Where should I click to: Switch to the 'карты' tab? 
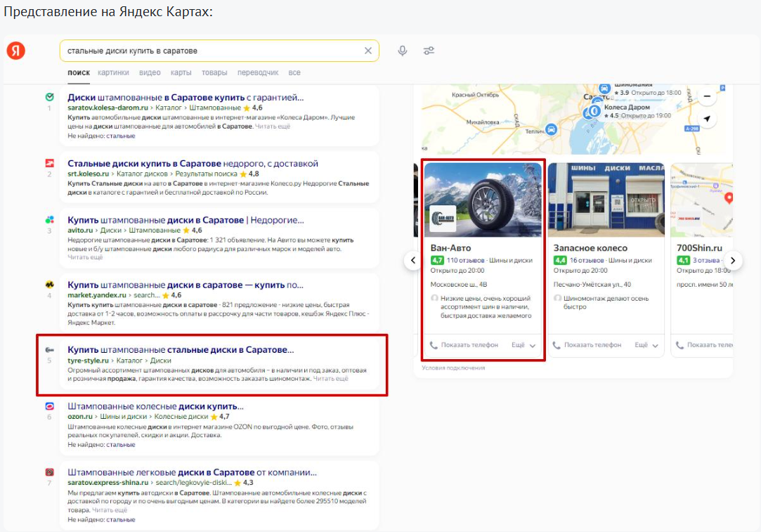click(x=181, y=72)
